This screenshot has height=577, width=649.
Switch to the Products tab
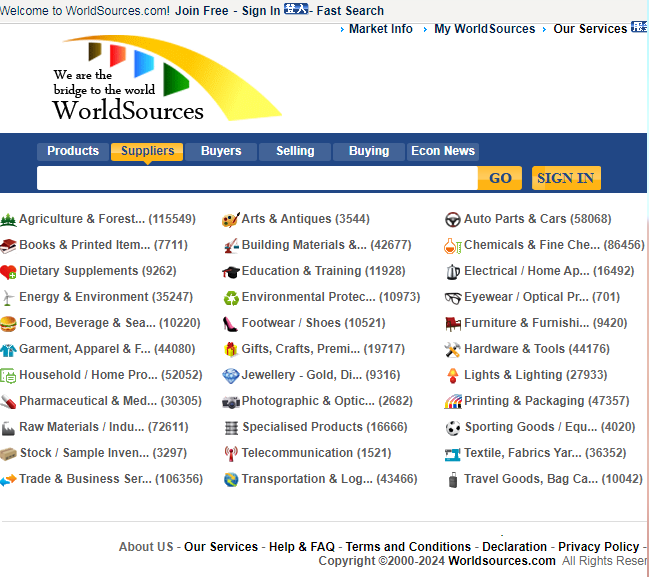pyautogui.click(x=73, y=151)
